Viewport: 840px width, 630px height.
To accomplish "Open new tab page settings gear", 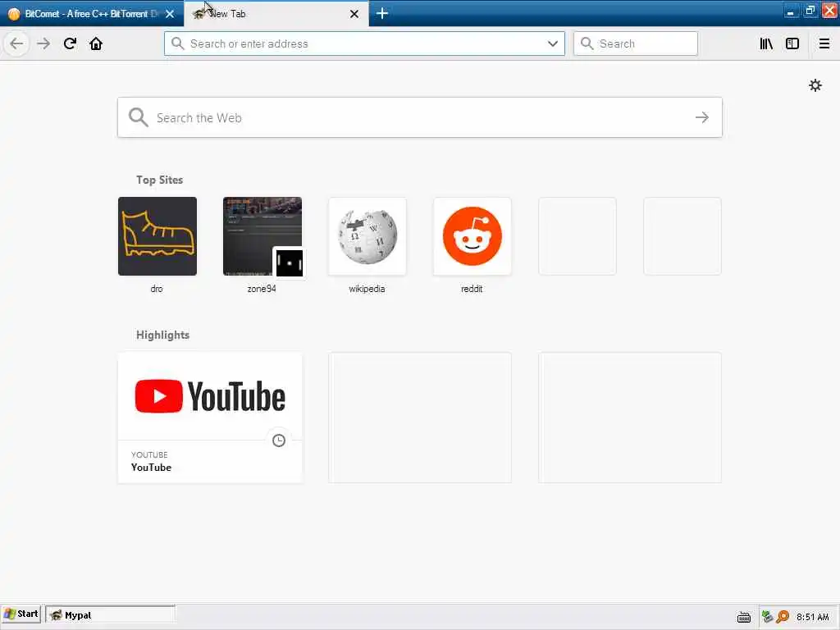I will 815,85.
